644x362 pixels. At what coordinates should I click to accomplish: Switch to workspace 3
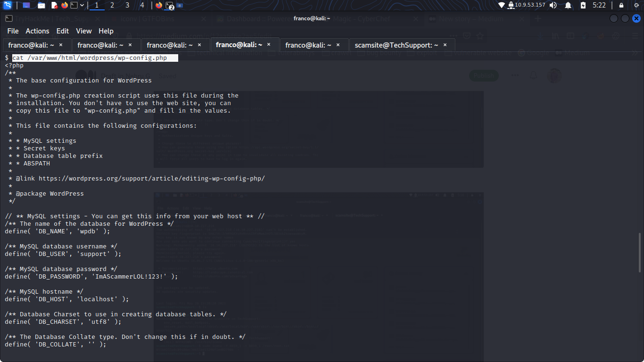(x=127, y=5)
